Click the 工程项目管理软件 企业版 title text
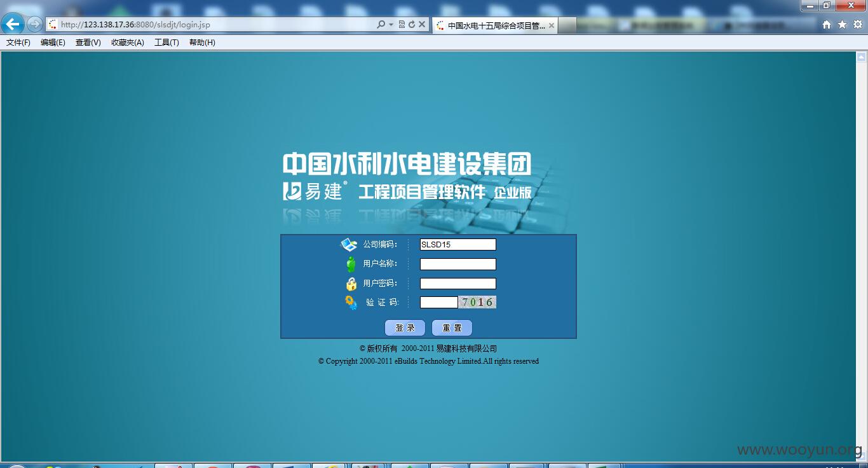This screenshot has height=468, width=868. tap(445, 191)
